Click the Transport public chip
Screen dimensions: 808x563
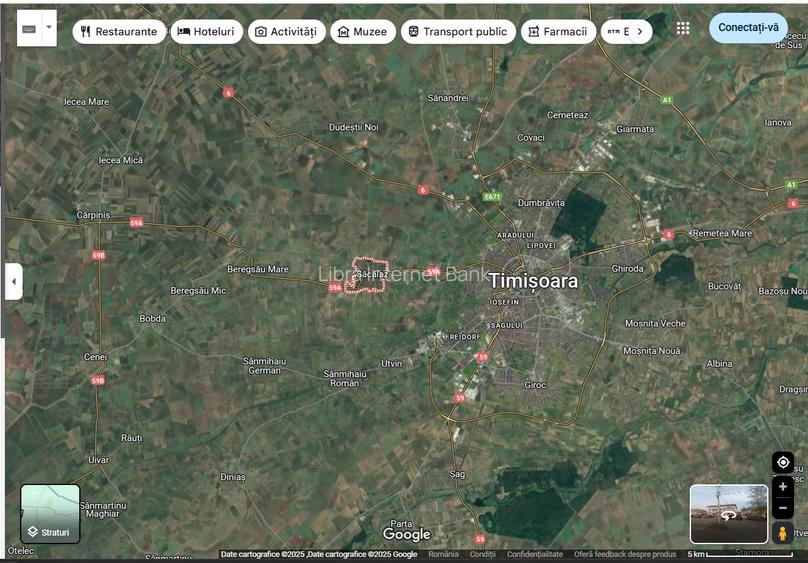click(x=458, y=32)
